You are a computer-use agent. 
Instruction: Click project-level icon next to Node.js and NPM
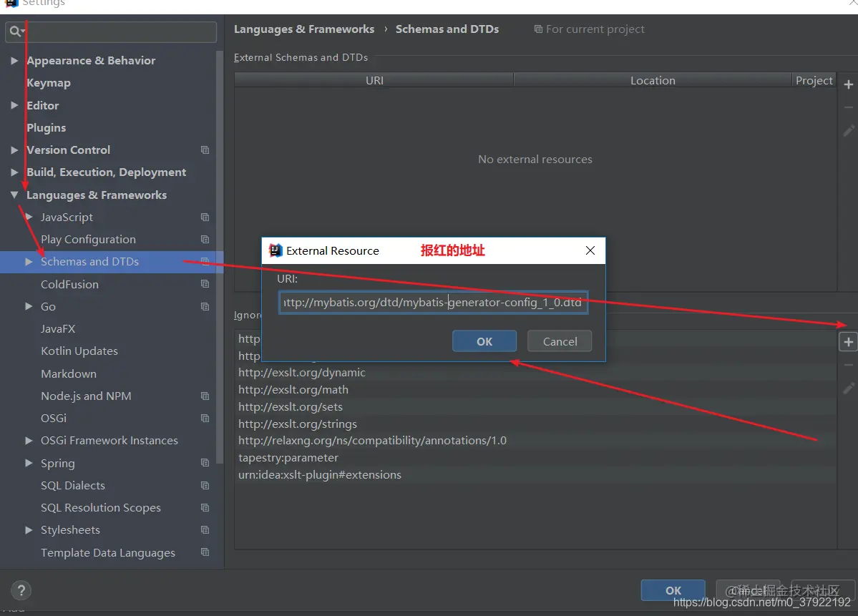(205, 396)
